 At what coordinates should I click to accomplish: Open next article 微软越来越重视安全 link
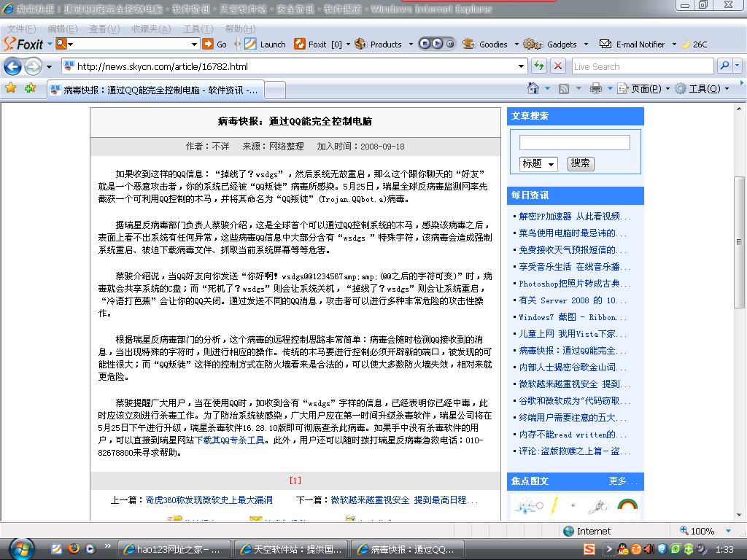point(404,499)
